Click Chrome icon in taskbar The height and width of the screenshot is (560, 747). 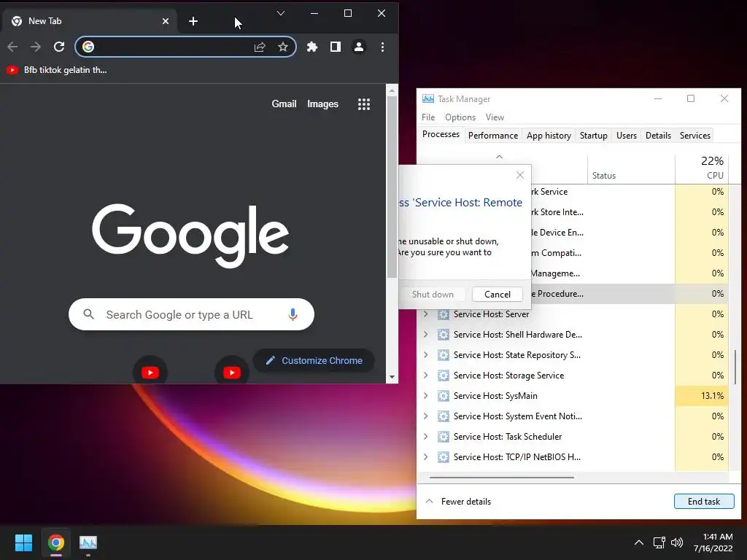(x=55, y=542)
